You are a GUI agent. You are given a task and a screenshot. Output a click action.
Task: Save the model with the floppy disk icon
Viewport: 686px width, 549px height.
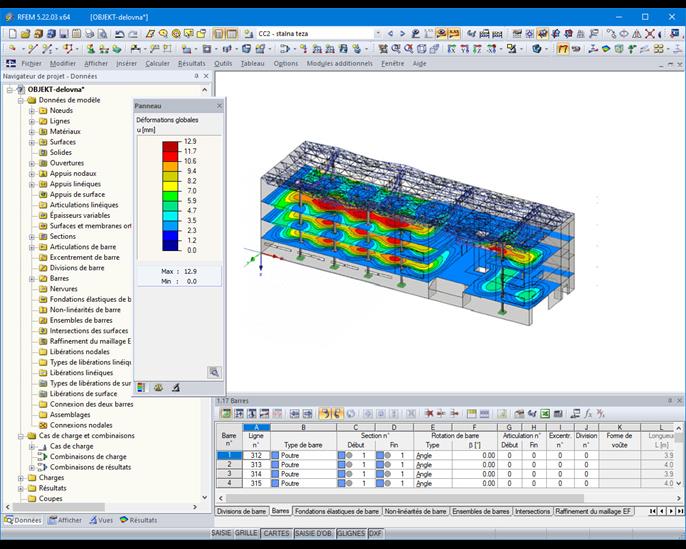pos(64,34)
